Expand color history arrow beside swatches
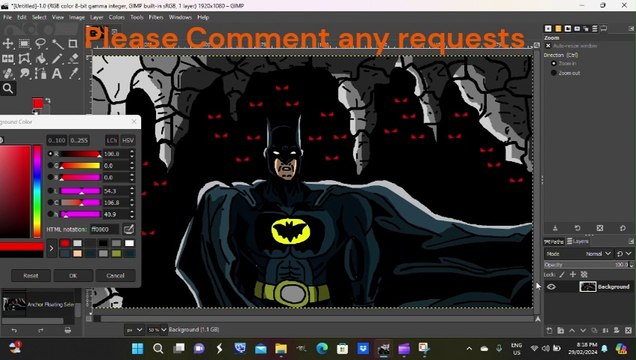 coord(52,249)
